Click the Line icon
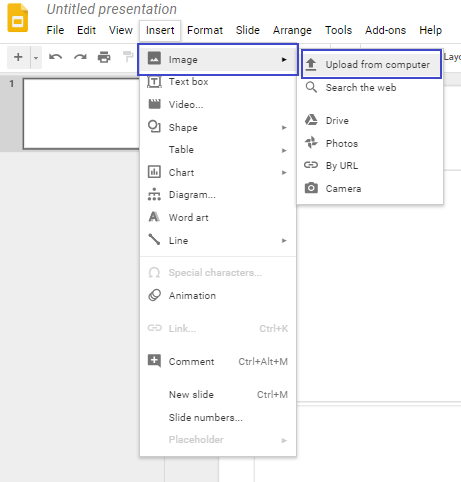This screenshot has height=482, width=461. [x=154, y=239]
